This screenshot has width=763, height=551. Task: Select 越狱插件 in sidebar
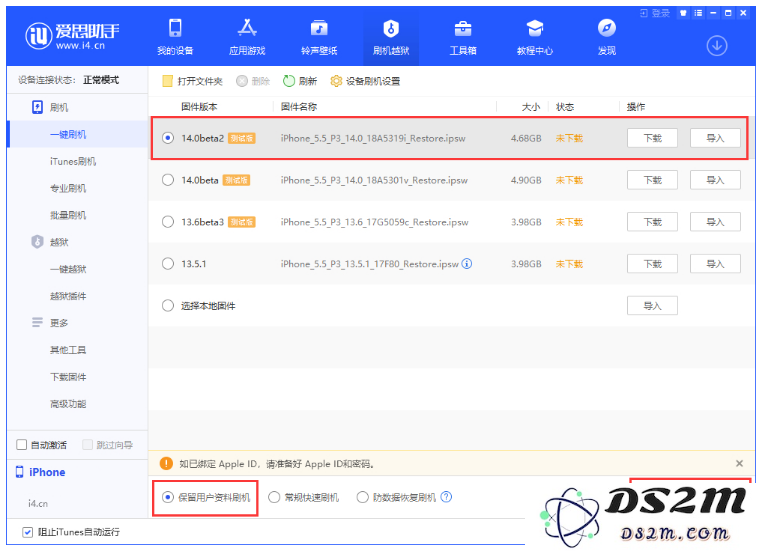coord(68,296)
